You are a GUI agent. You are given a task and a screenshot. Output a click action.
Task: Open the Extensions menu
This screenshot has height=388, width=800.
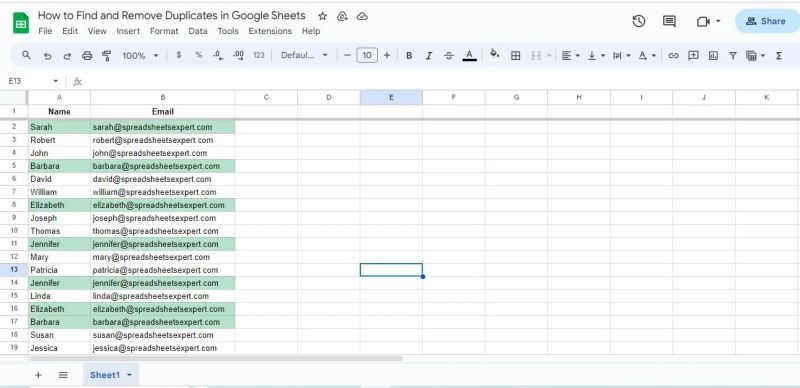(270, 31)
